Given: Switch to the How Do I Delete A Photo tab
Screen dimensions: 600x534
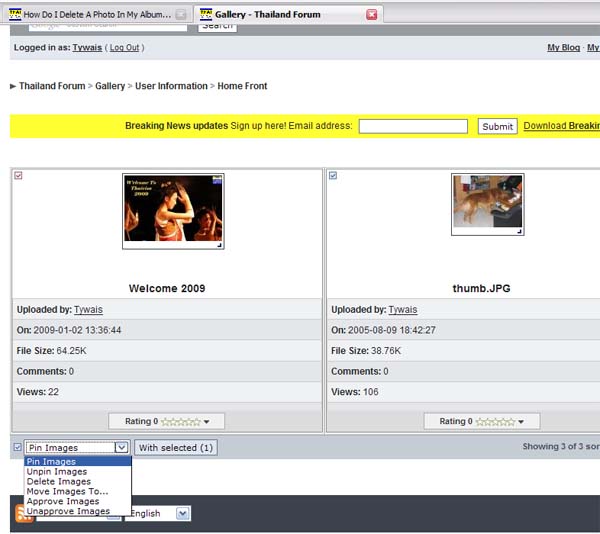Looking at the screenshot, I should tap(97, 15).
